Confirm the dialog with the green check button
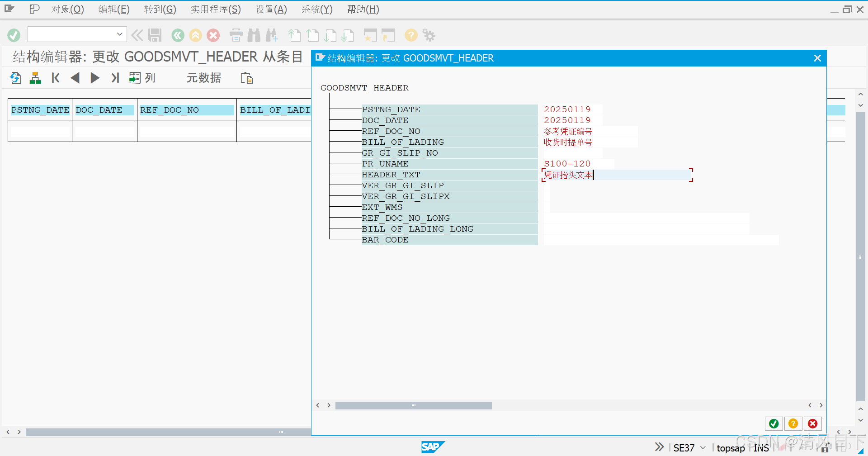The width and height of the screenshot is (868, 456). point(774,423)
